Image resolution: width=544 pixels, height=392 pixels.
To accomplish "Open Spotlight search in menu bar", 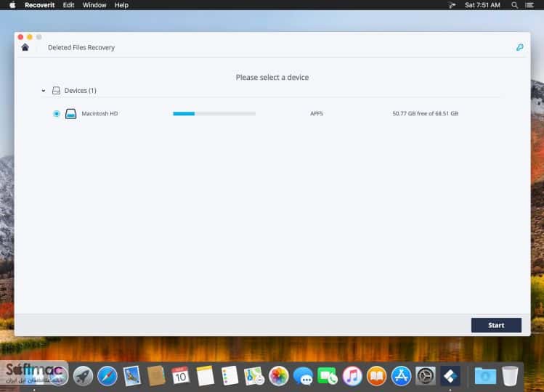I will tap(514, 5).
